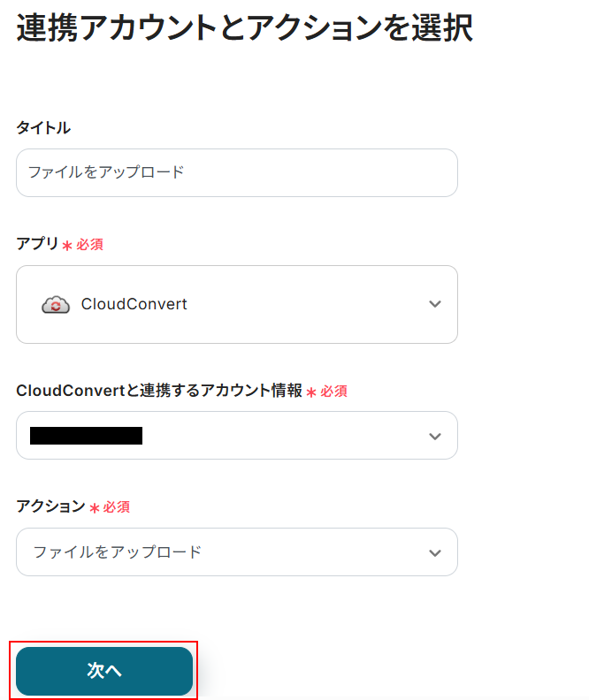Expand the アクション dropdown chevron
Screen dimensions: 589x700
pyautogui.click(x=434, y=552)
